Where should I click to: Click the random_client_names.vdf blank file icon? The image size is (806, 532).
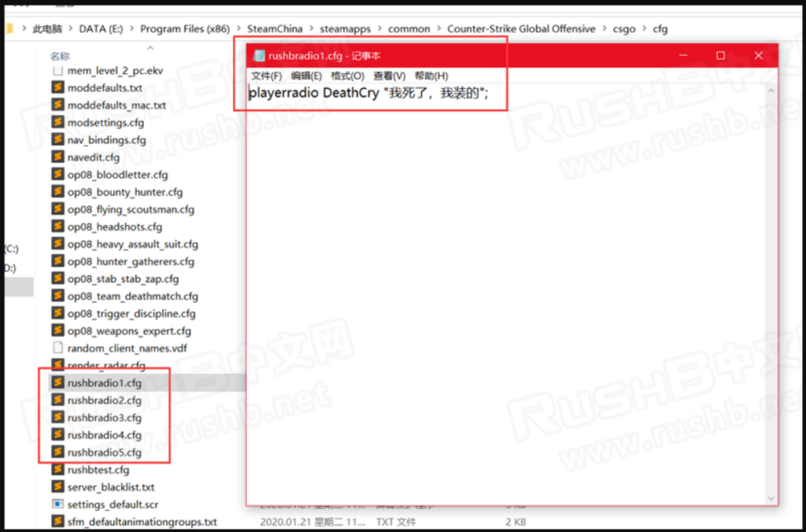click(57, 349)
